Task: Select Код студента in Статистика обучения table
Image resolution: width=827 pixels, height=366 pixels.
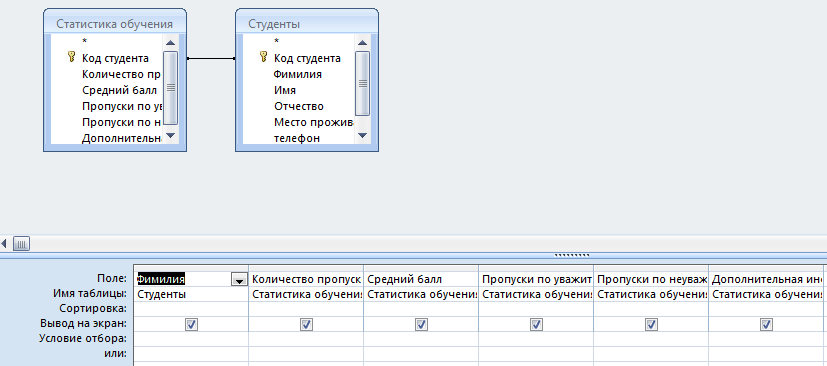Action: [x=115, y=58]
